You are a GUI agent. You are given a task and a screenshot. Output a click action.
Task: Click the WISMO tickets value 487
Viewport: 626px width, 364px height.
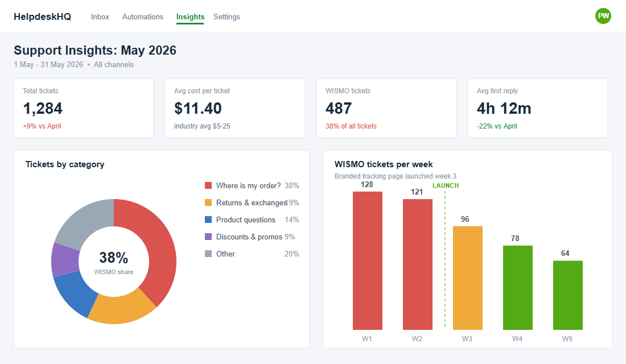[x=339, y=108]
